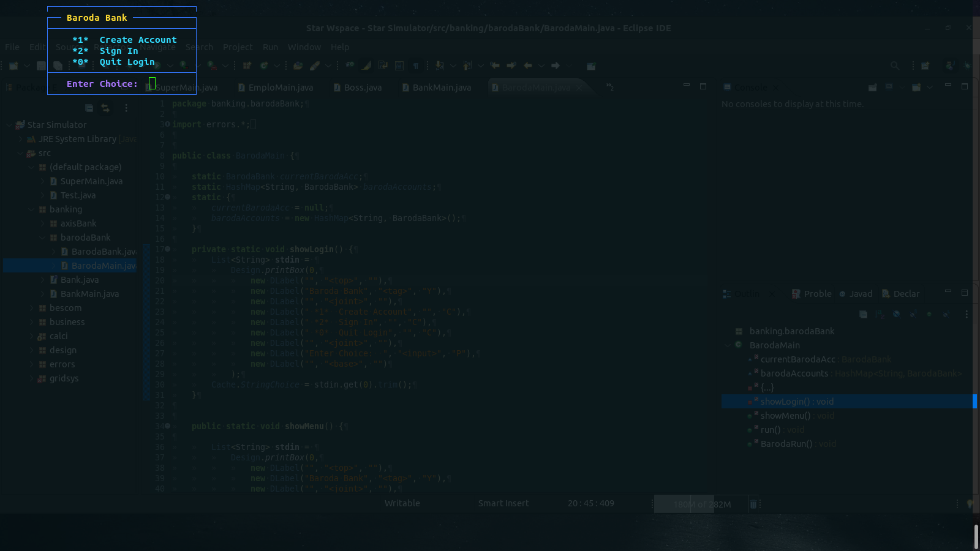Image resolution: width=980 pixels, height=551 pixels.
Task: Expand the bescom package
Action: pyautogui.click(x=32, y=307)
